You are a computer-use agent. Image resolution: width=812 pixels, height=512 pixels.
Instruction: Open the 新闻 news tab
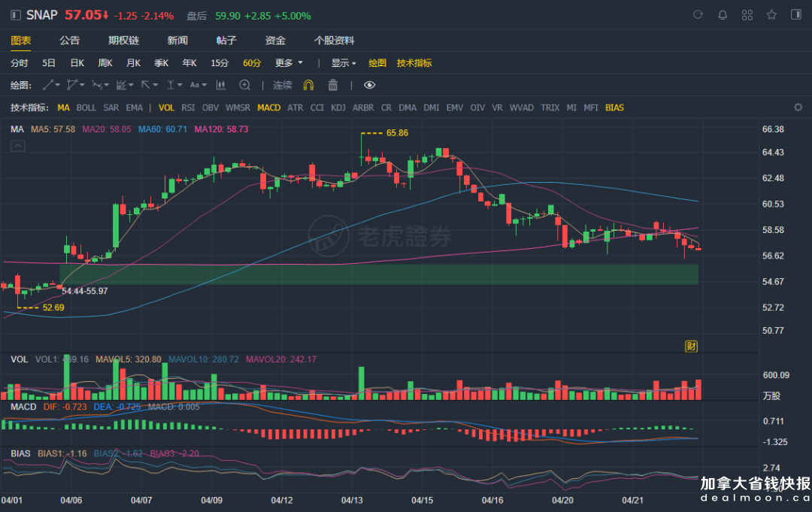pyautogui.click(x=177, y=41)
